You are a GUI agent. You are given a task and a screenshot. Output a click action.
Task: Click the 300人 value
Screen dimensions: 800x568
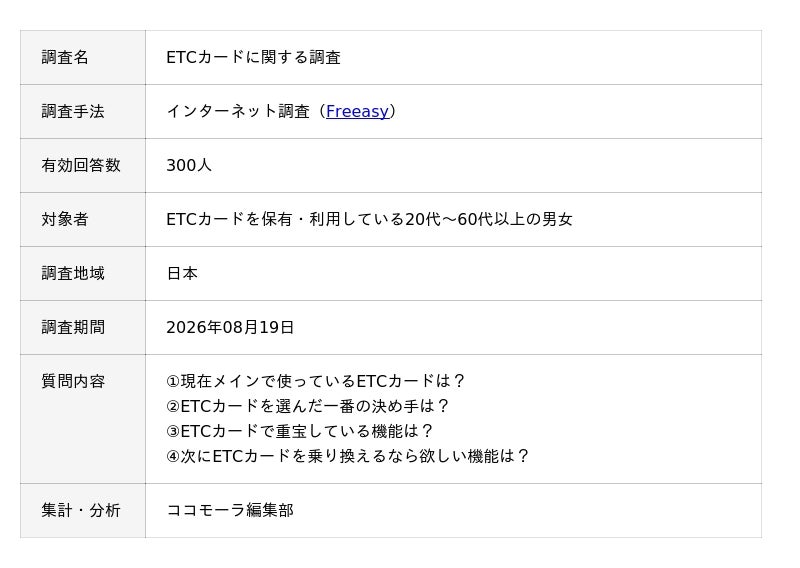click(x=189, y=165)
